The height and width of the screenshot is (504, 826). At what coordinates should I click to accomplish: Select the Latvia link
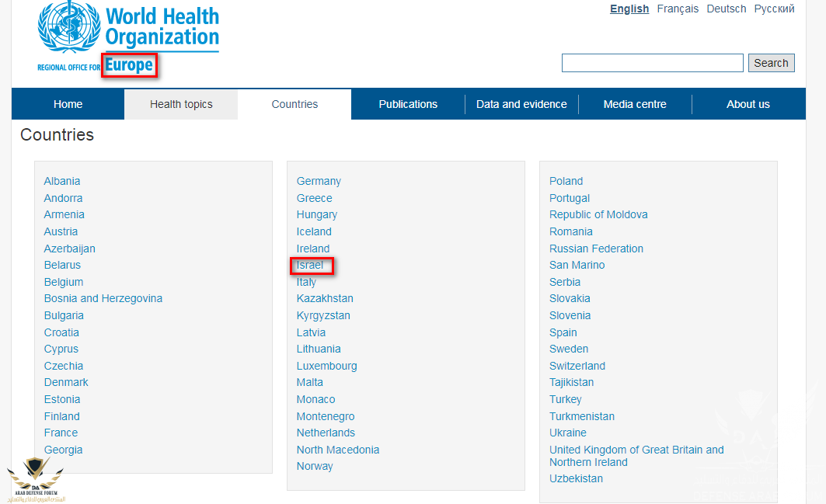311,332
